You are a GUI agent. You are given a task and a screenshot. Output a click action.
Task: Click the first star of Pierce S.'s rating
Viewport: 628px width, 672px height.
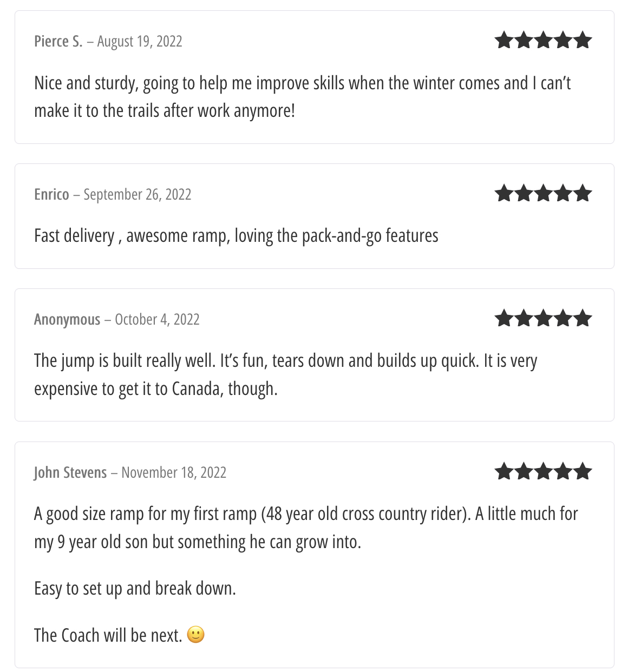coord(504,41)
